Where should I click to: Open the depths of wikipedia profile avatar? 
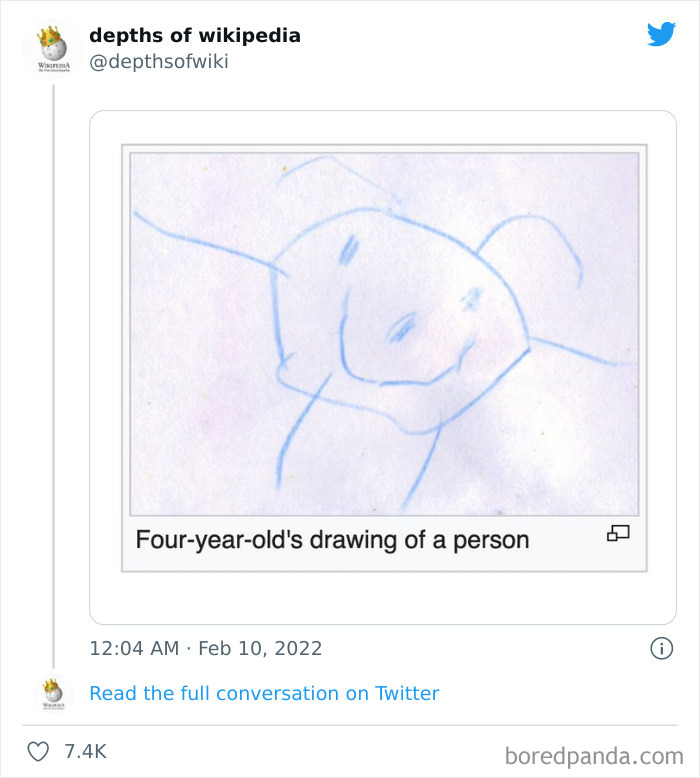tap(51, 48)
